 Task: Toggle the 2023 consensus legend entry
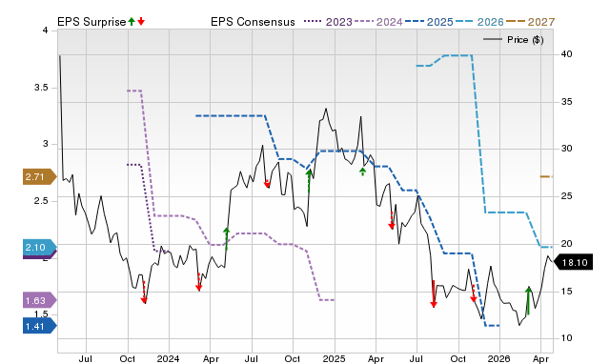[x=328, y=22]
